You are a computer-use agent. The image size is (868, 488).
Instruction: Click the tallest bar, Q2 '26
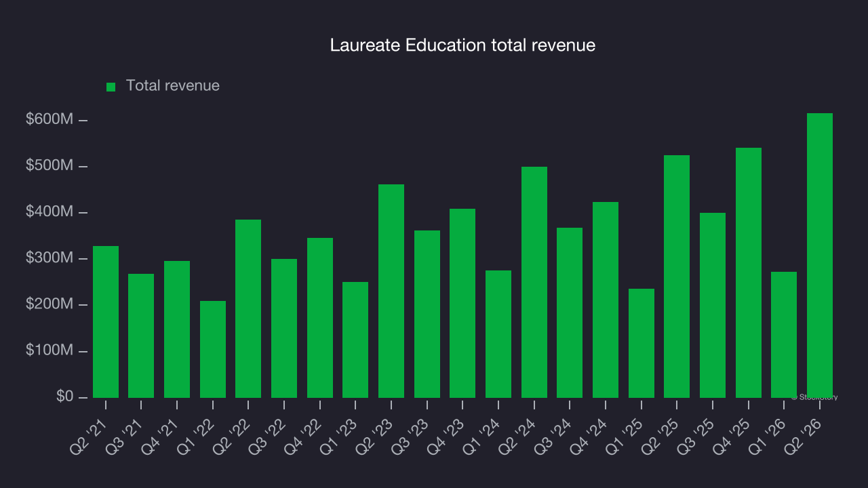[820, 256]
